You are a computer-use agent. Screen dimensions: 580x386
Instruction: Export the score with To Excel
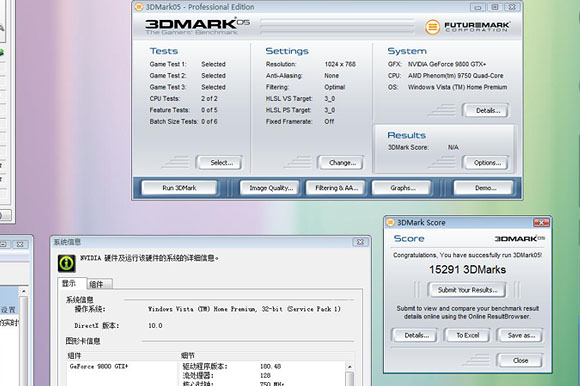point(467,335)
